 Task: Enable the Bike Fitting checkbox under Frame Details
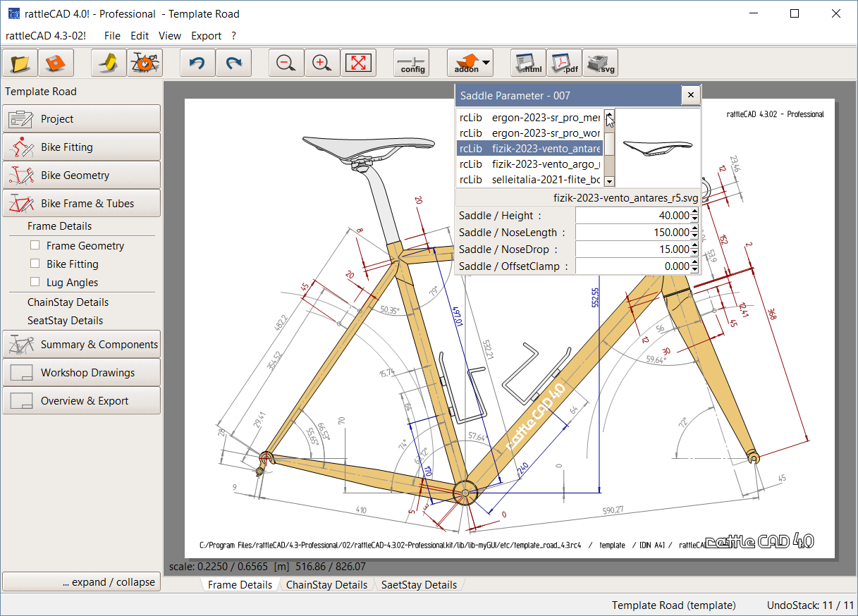coord(35,264)
